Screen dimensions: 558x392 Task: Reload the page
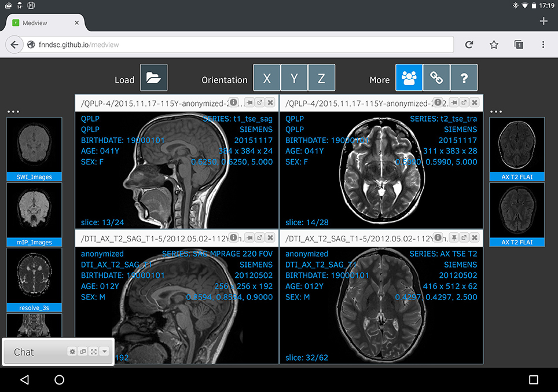click(x=469, y=45)
